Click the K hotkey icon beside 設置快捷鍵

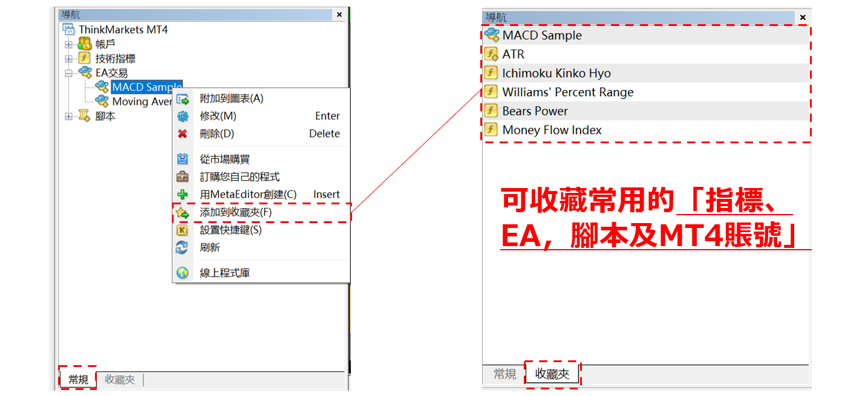coord(182,230)
